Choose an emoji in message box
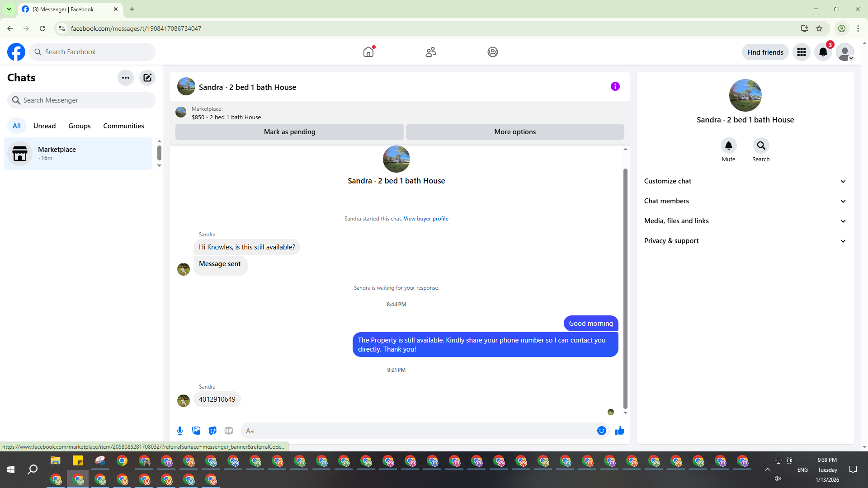The height and width of the screenshot is (488, 868). [x=601, y=431]
